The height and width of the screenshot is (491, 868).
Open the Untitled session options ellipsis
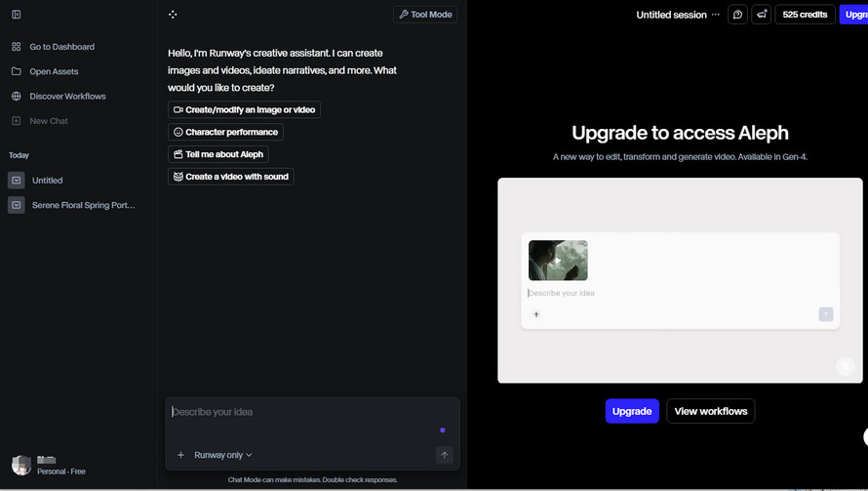tap(716, 15)
